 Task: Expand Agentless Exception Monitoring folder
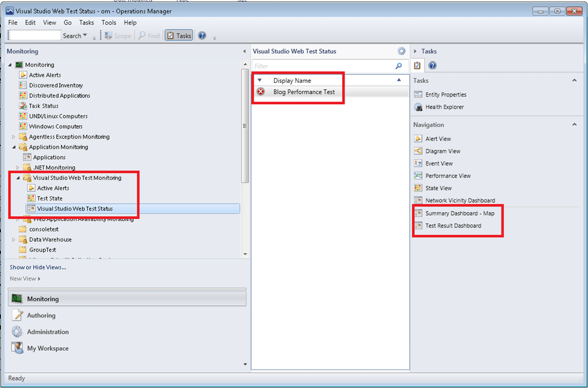[x=14, y=137]
